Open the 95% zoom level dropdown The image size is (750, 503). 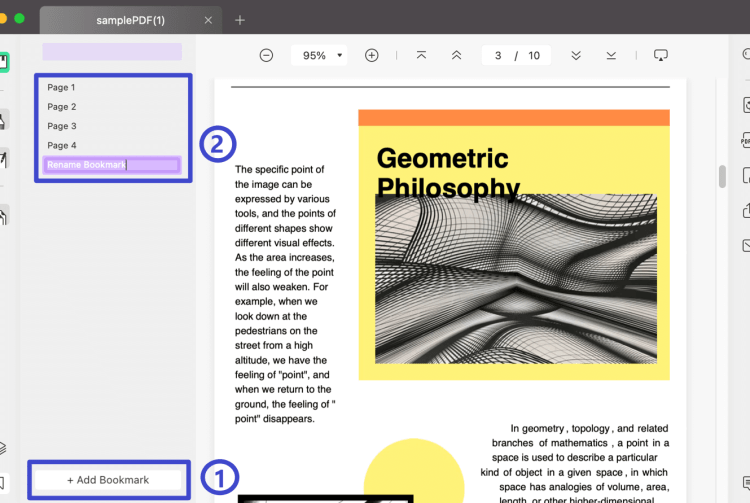coord(320,55)
